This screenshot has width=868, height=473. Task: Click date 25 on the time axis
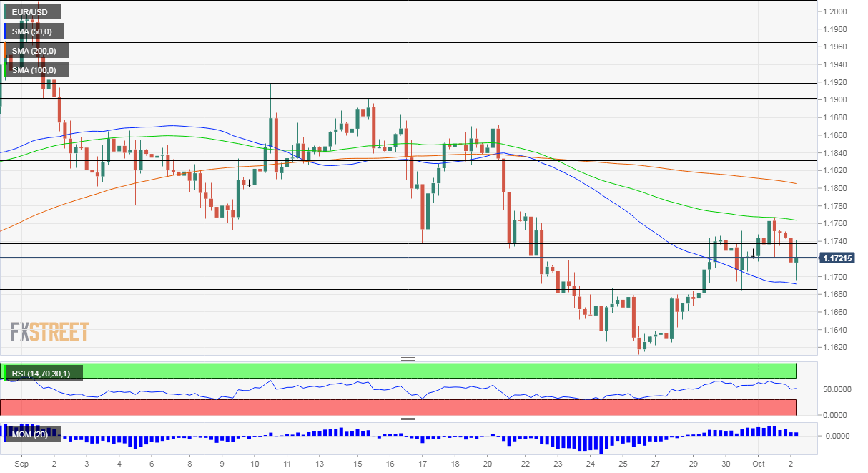(623, 464)
